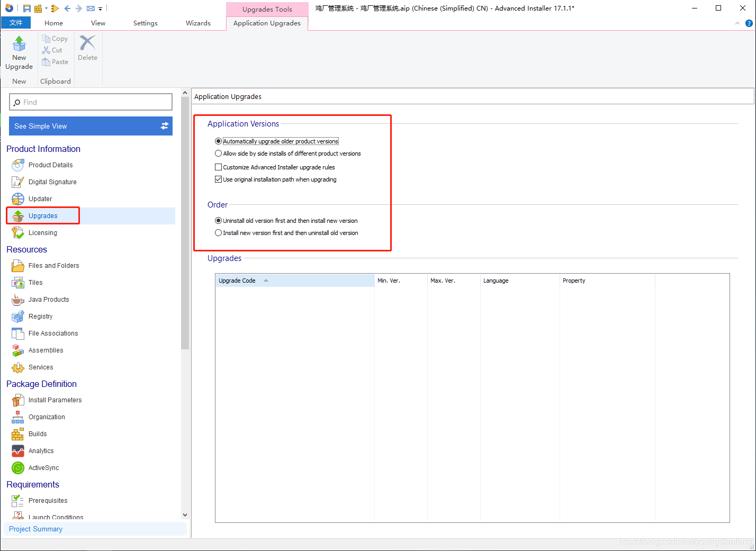Viewport: 756px width, 551px height.
Task: Enable Customize Advanced Installer upgrade rules
Action: pos(218,167)
